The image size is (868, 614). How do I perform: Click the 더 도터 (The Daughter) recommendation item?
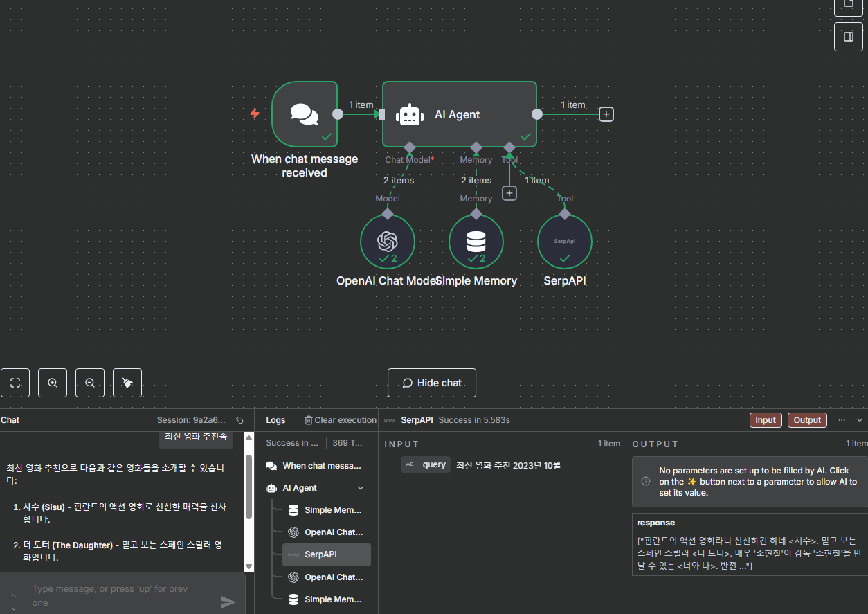pyautogui.click(x=123, y=551)
